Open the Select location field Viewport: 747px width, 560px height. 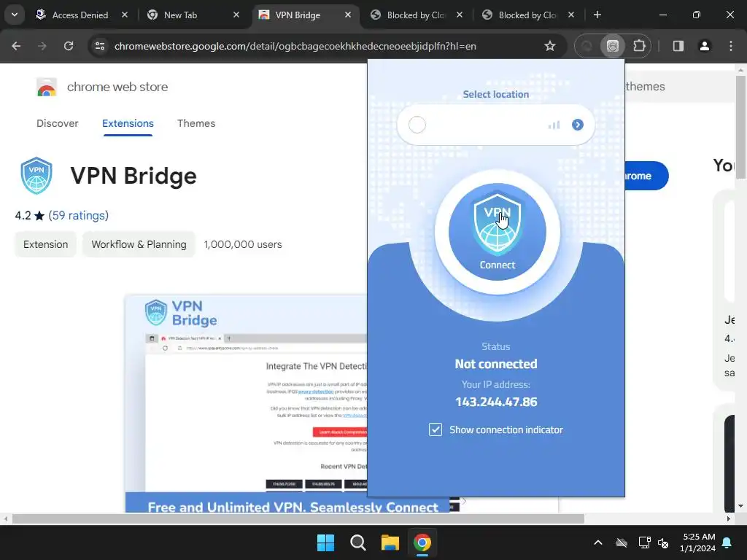click(495, 125)
